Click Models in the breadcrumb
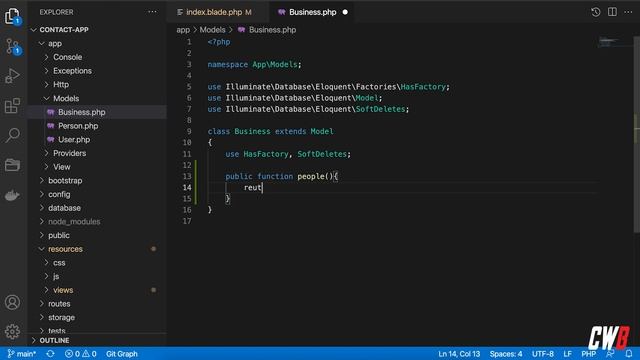The width and height of the screenshot is (640, 360). tap(212, 30)
